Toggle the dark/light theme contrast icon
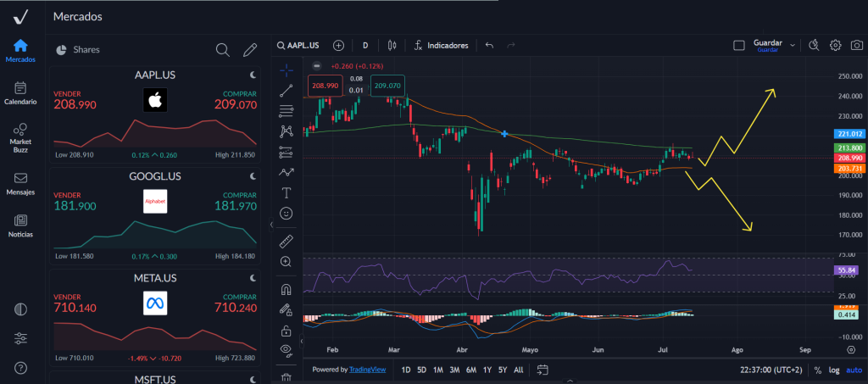The width and height of the screenshot is (868, 384). pos(20,309)
